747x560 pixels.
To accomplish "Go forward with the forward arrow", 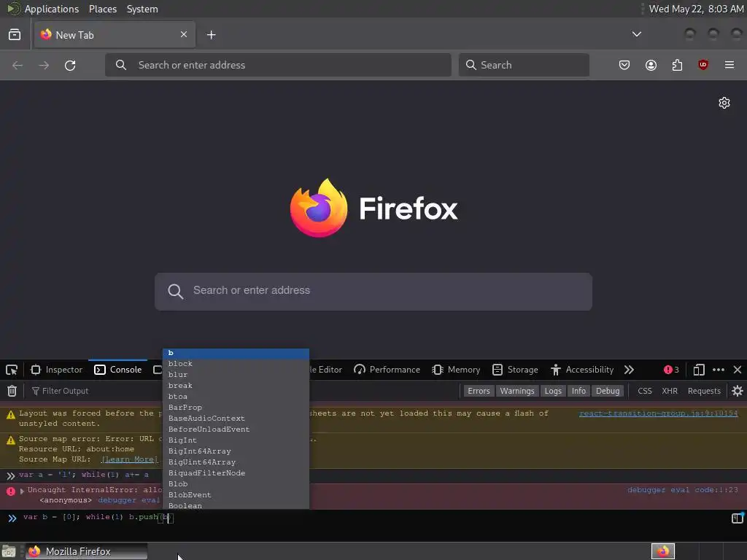I will pos(44,65).
